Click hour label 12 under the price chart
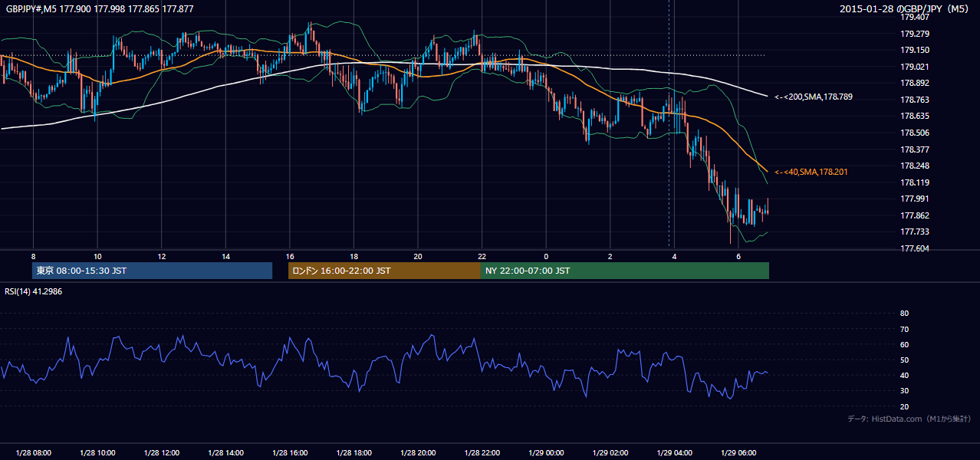980x460 pixels. pos(162,255)
